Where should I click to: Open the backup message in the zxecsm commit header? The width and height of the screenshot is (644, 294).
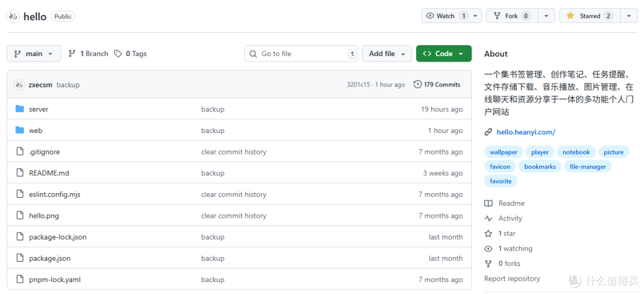[x=68, y=85]
